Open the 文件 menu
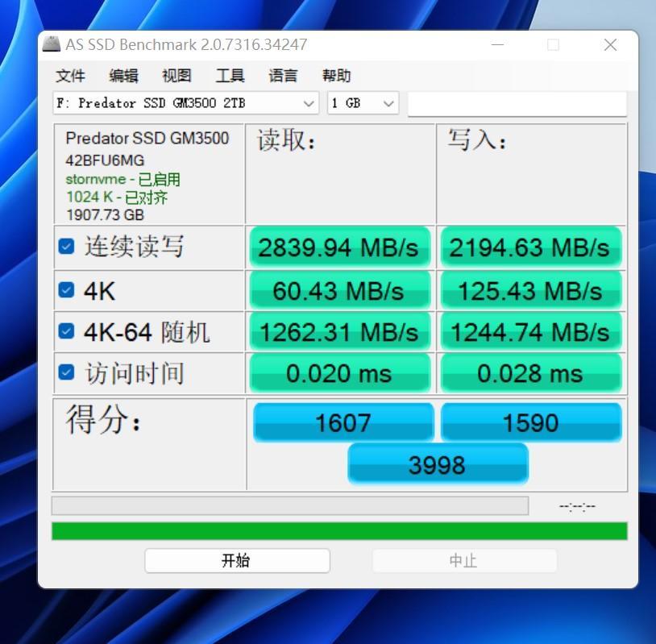This screenshot has height=644, width=656. pyautogui.click(x=70, y=76)
